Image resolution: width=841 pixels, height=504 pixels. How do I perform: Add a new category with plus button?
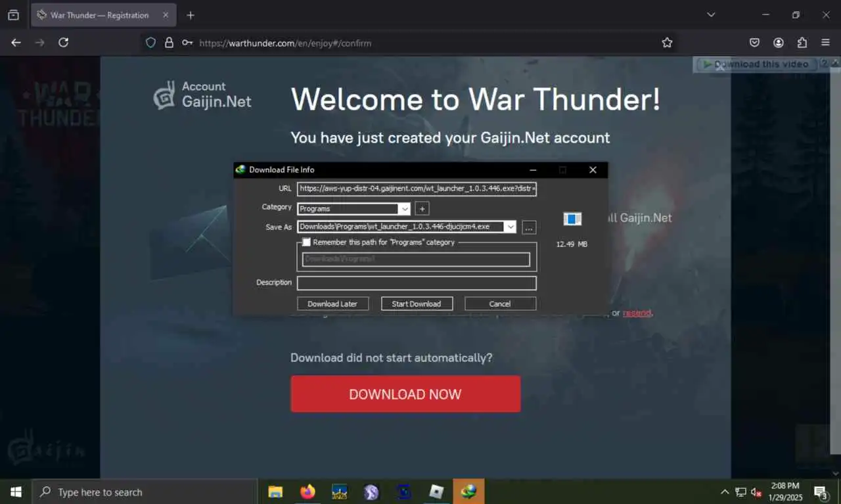[422, 209]
